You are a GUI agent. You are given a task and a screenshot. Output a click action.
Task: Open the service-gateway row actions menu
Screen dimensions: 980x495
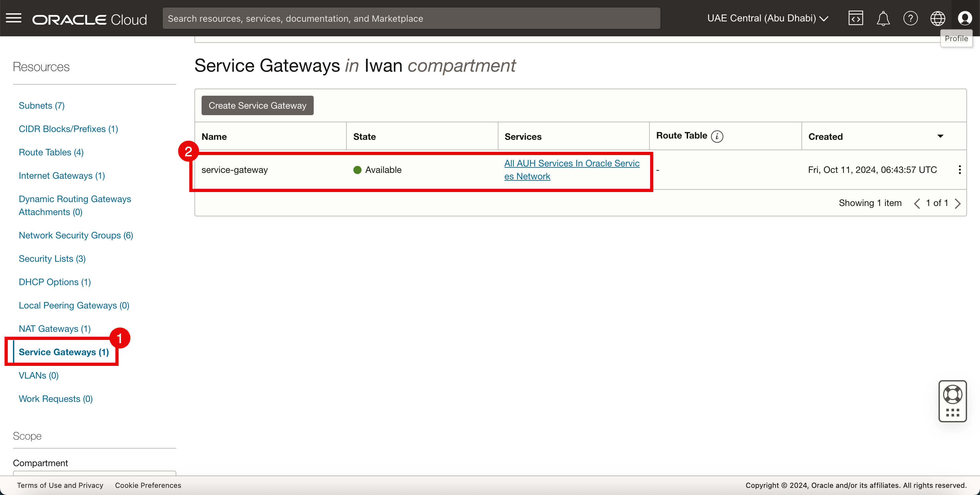[x=960, y=170]
